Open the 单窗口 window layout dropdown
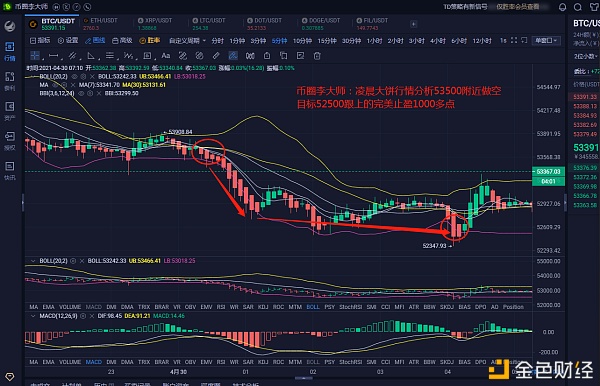 point(546,41)
